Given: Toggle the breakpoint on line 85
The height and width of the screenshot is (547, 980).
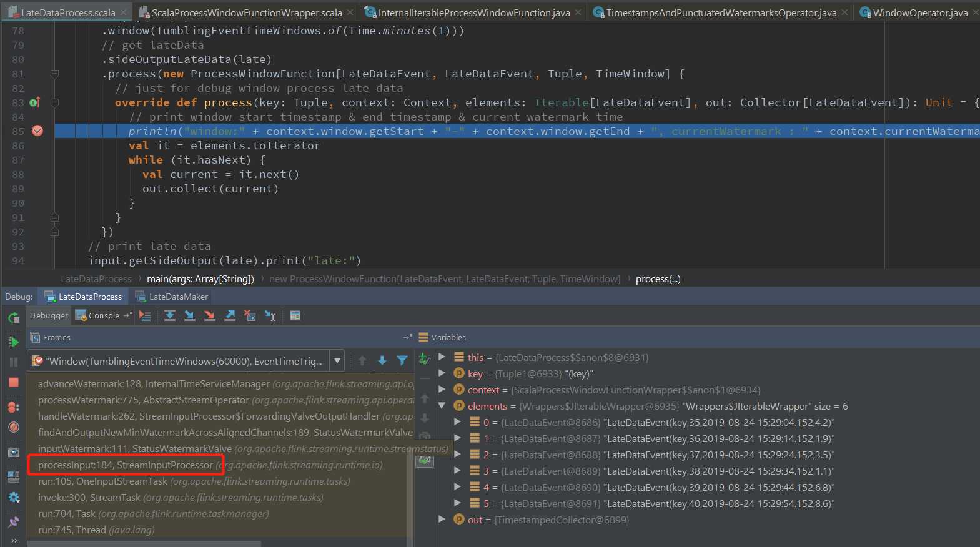Looking at the screenshot, I should coord(37,131).
